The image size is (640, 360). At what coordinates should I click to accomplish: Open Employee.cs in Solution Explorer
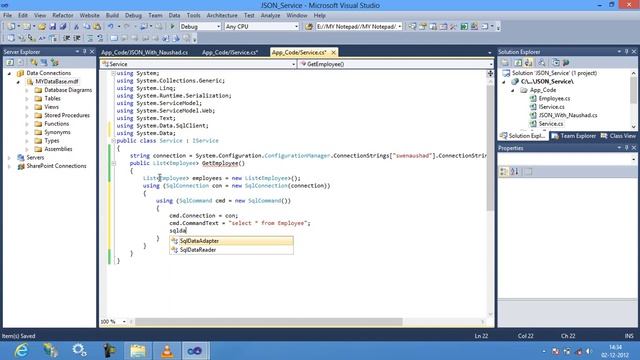pos(554,98)
